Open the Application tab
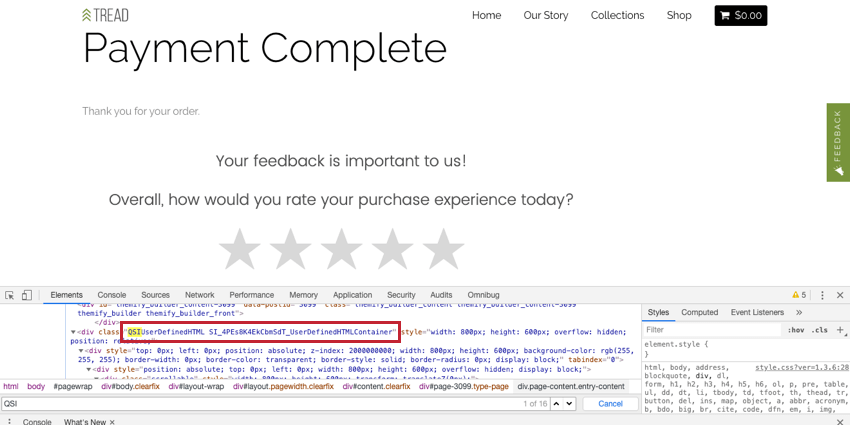This screenshot has width=850, height=425. click(x=352, y=295)
